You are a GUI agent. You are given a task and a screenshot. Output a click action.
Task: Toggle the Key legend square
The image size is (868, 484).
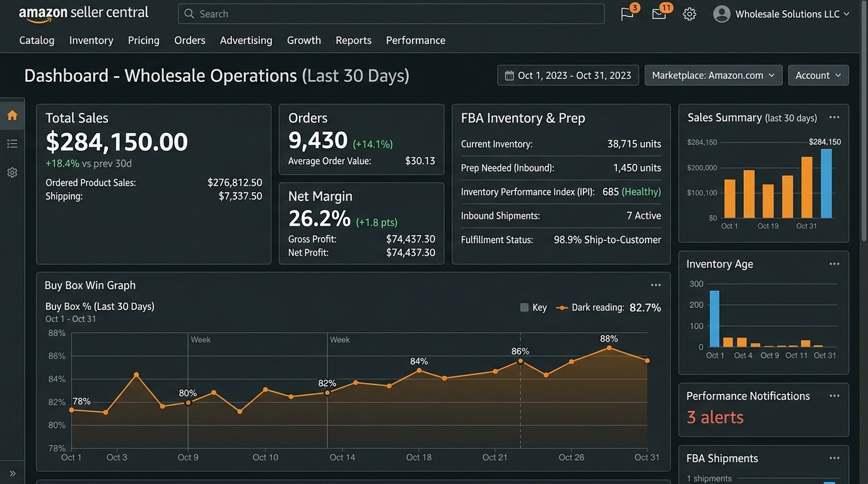[524, 308]
